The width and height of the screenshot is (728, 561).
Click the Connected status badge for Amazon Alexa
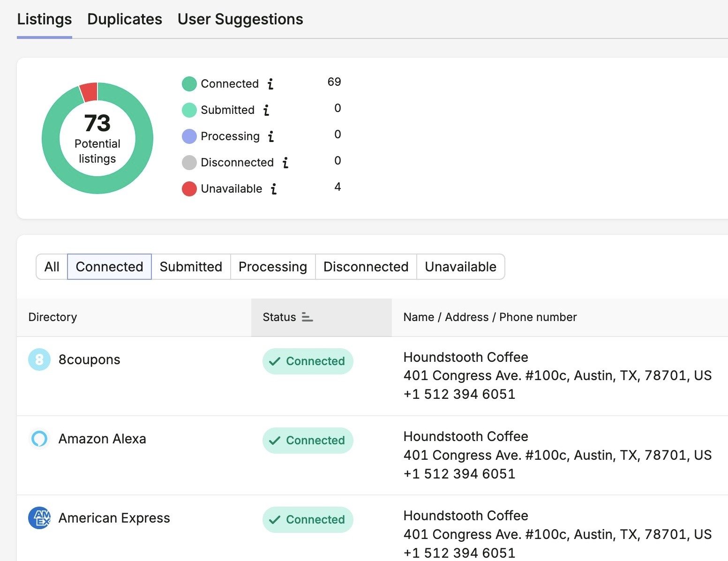pos(308,441)
